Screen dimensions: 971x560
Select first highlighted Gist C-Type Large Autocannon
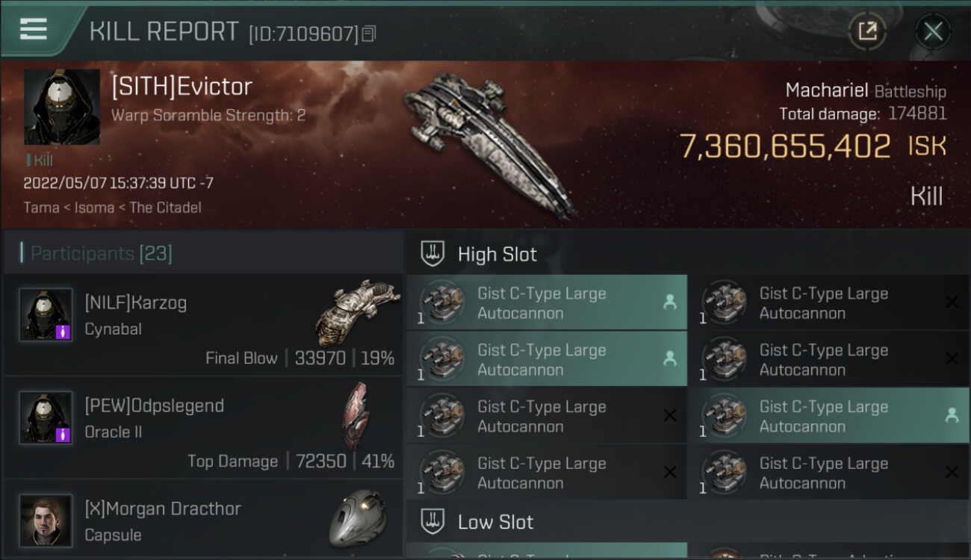click(x=547, y=303)
